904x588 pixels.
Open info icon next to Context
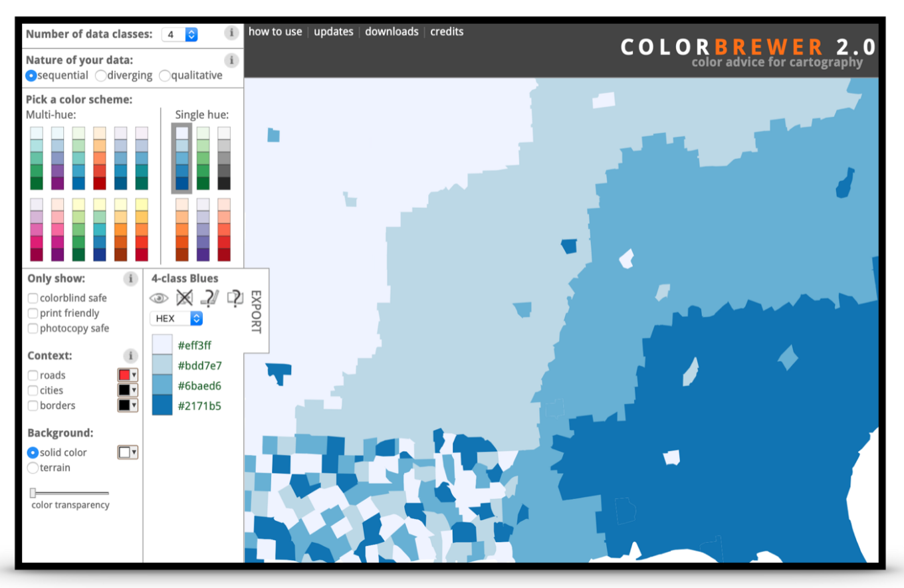tap(130, 356)
